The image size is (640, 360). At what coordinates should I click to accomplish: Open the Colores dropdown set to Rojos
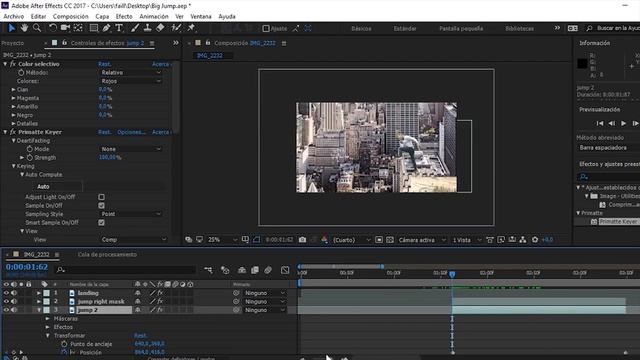pyautogui.click(x=131, y=81)
